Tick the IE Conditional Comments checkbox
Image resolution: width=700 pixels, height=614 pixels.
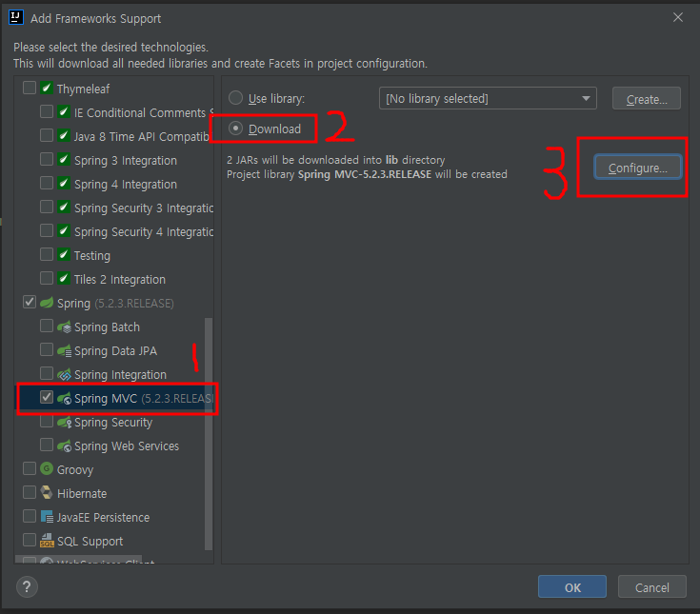[47, 111]
